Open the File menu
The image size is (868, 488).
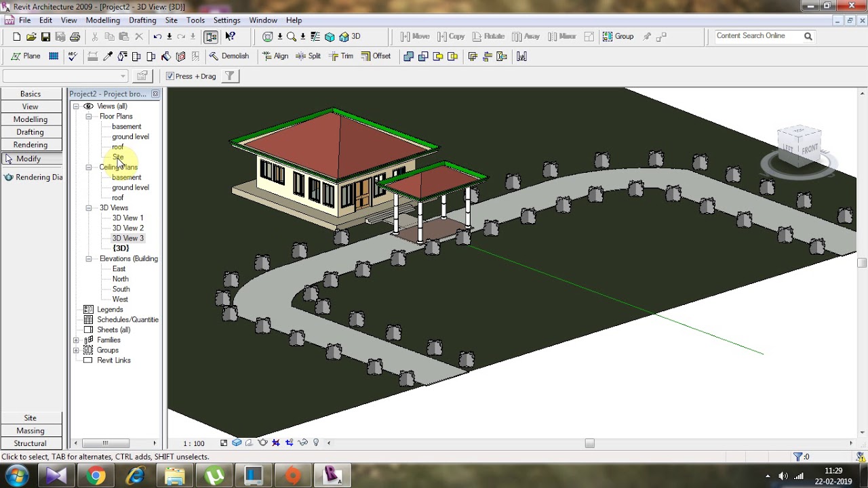click(x=24, y=20)
